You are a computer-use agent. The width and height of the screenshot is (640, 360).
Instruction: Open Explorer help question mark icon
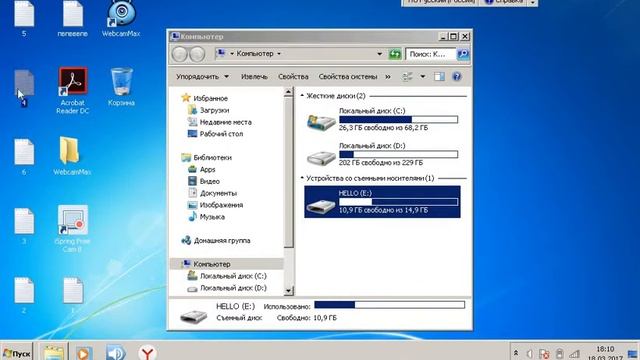457,77
